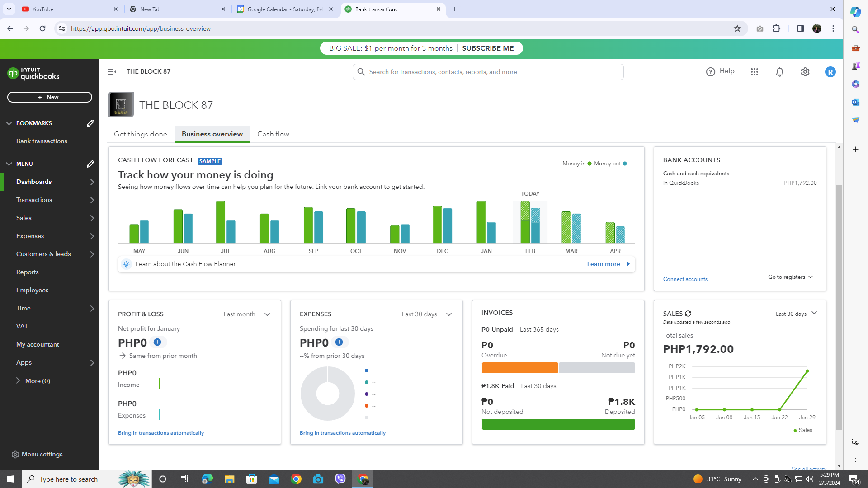
Task: Expand Expenses submenu arrow
Action: [x=92, y=236]
